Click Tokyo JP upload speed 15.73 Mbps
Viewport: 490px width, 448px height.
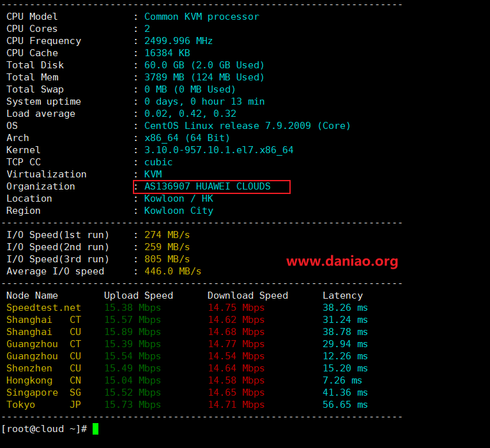click(132, 405)
